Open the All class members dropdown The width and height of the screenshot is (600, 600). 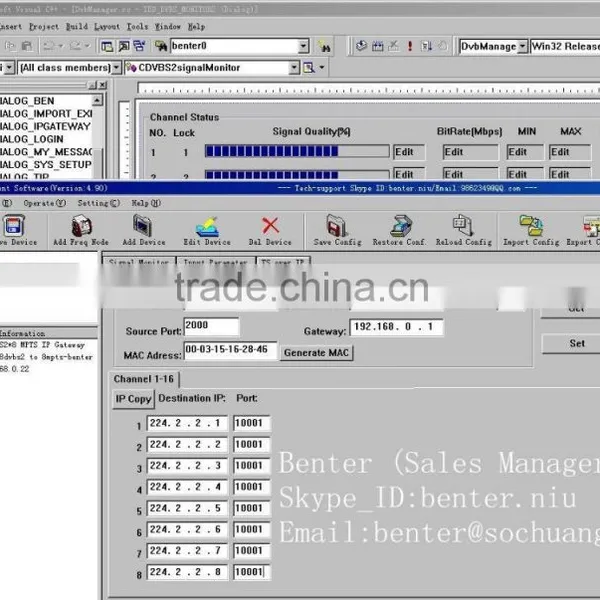117,68
